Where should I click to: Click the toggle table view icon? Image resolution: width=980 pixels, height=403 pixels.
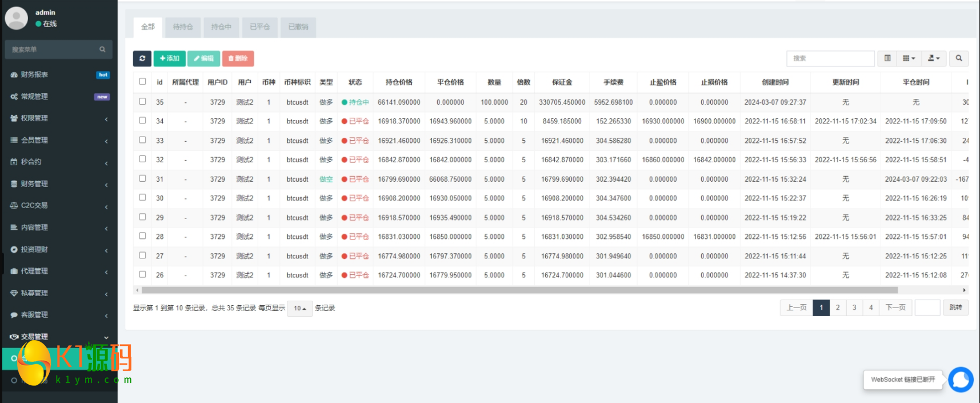click(x=887, y=58)
